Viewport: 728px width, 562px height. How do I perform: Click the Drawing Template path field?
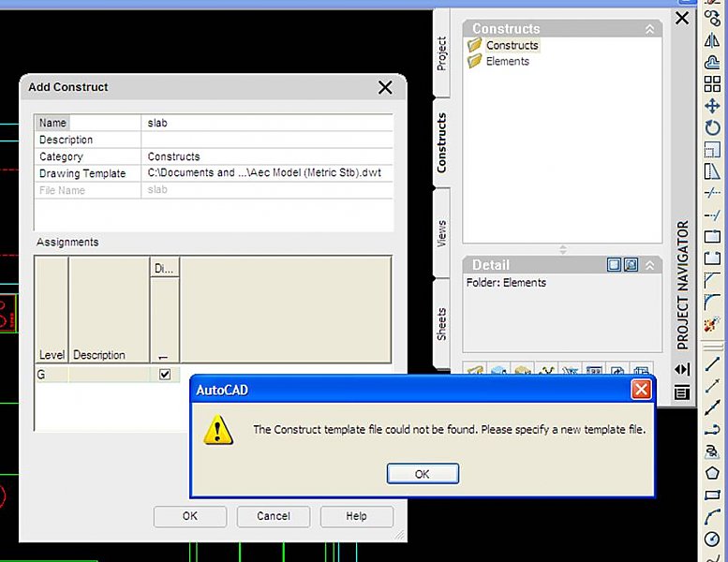click(267, 173)
